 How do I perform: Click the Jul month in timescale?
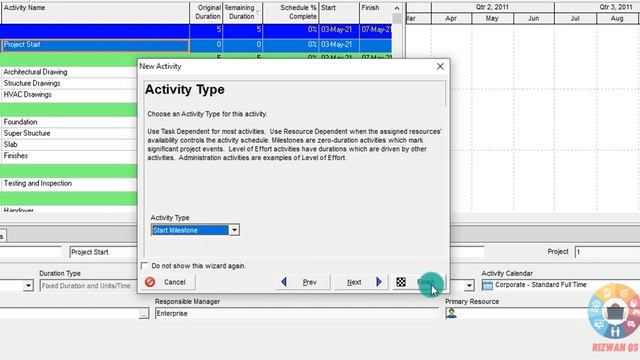(575, 18)
